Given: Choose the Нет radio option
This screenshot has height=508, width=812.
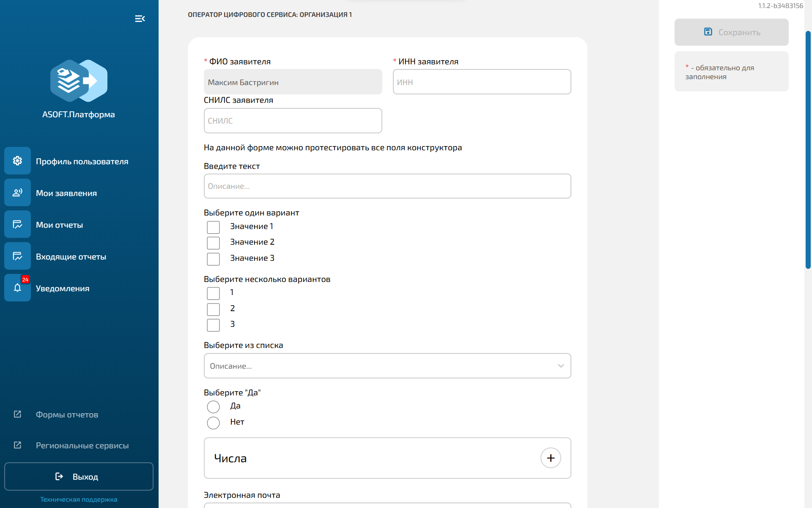Looking at the screenshot, I should click(213, 422).
